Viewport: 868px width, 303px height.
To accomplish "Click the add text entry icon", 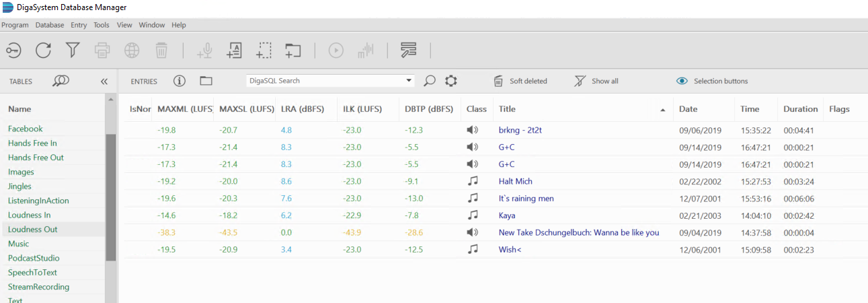I will [x=234, y=50].
